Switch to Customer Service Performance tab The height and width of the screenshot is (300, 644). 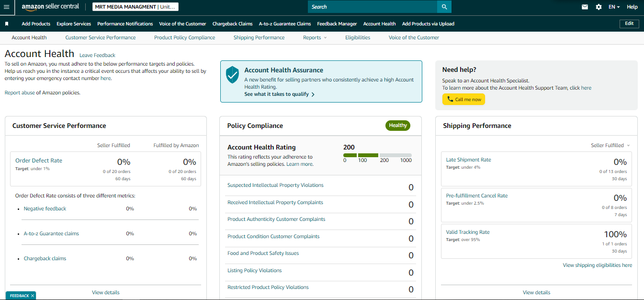101,37
